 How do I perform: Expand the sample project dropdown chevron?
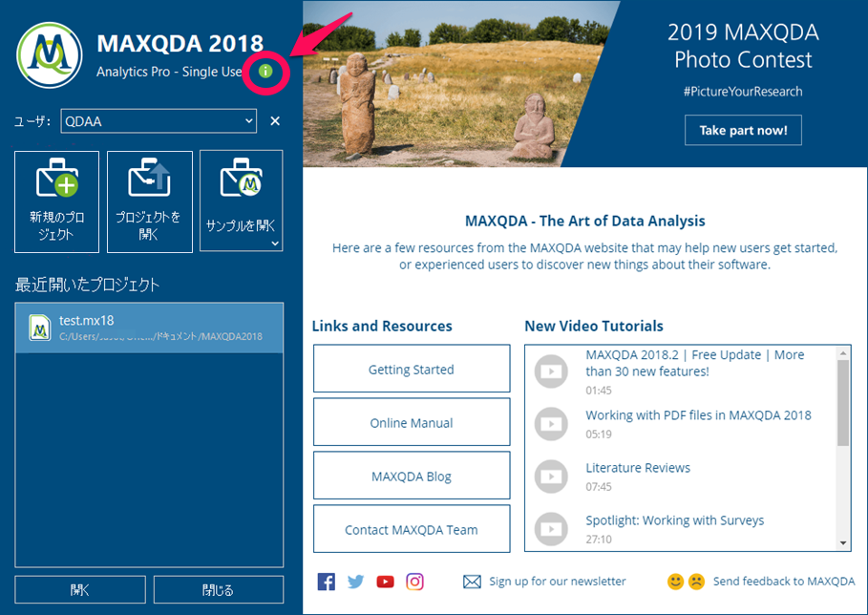(x=275, y=244)
